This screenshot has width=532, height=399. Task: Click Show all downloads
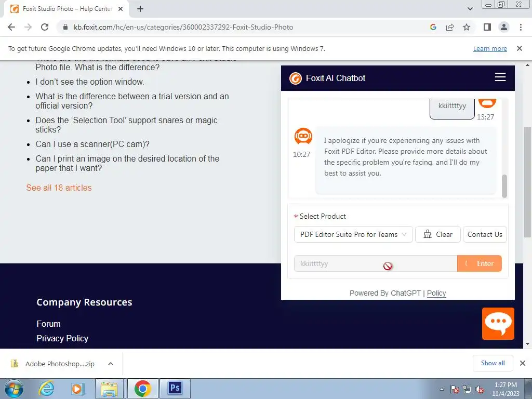(x=493, y=363)
